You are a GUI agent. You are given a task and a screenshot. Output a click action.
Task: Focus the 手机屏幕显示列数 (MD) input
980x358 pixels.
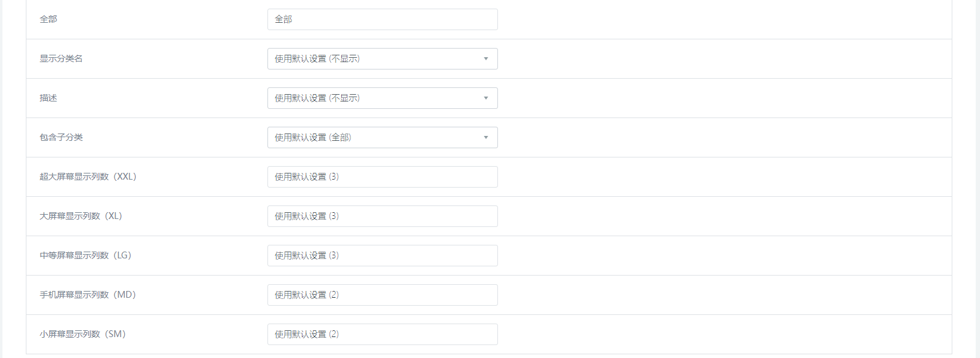(x=382, y=295)
